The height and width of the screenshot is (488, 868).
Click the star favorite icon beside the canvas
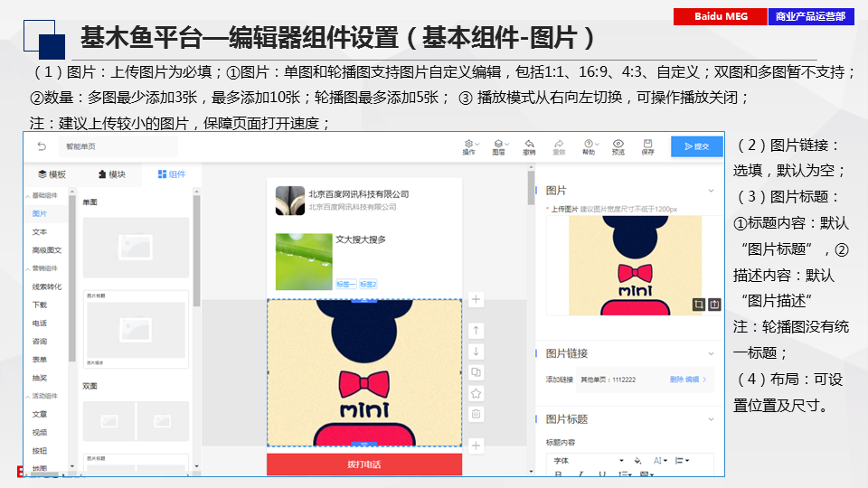(x=476, y=393)
